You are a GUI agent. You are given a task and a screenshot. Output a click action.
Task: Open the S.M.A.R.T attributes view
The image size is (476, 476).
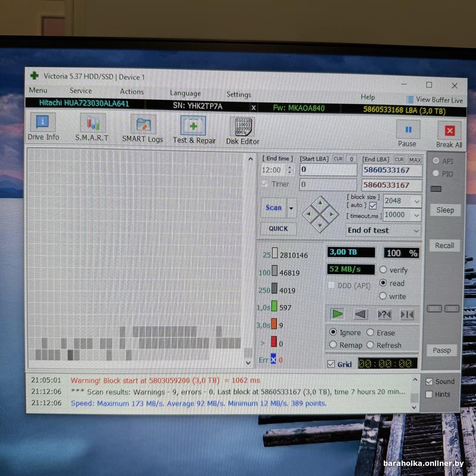[92, 127]
